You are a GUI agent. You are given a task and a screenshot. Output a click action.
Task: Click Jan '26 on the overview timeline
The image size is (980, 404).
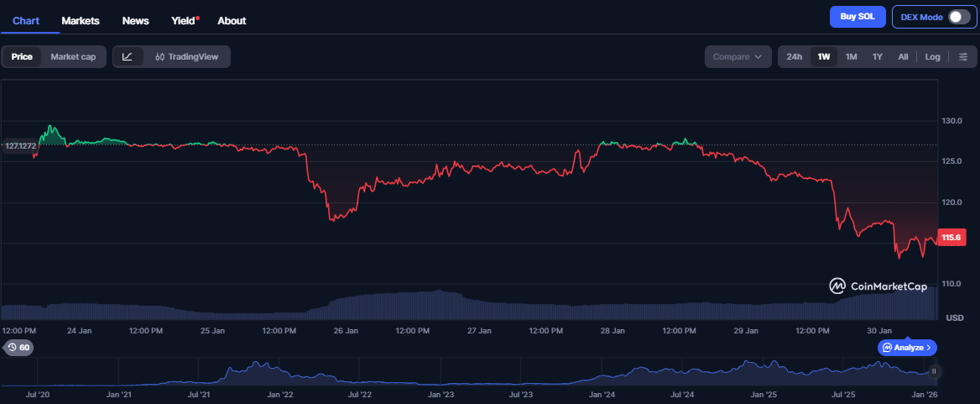click(x=924, y=395)
